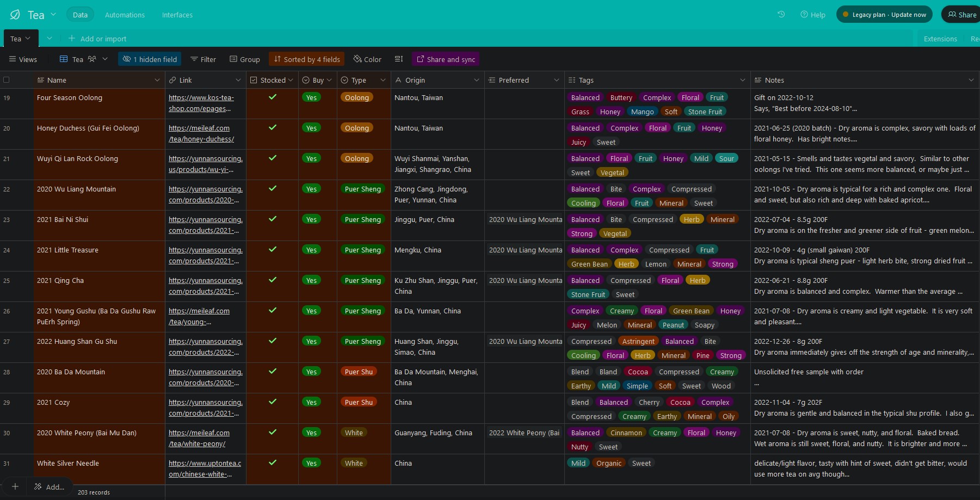Open the Origin column dropdown arrow
This screenshot has width=980, height=500.
(x=477, y=80)
